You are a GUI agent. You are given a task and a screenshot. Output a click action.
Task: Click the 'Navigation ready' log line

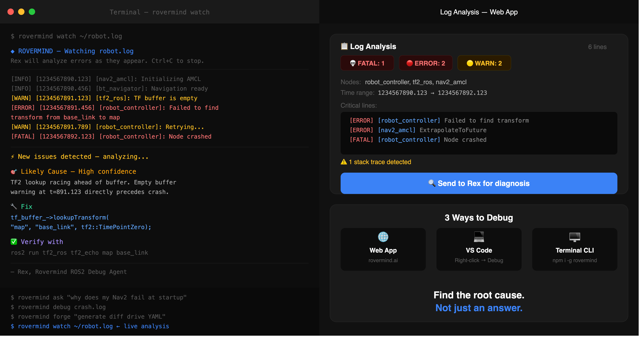point(110,89)
